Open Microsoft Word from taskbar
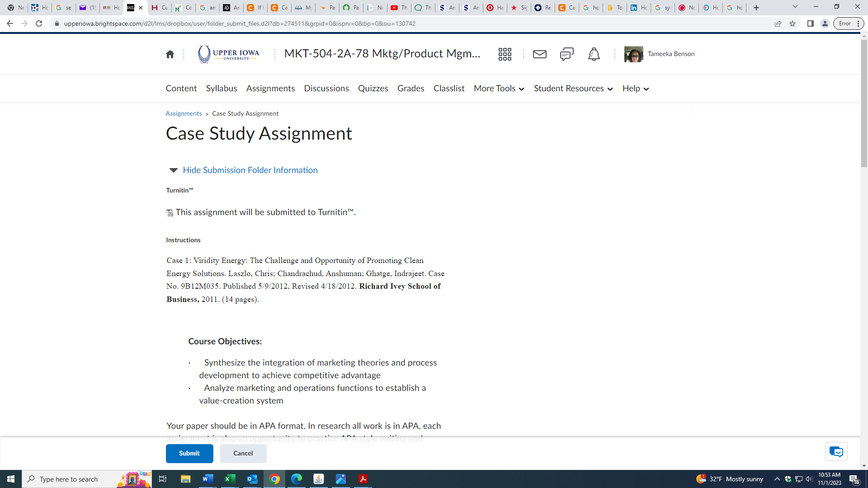868x488 pixels. tap(208, 479)
